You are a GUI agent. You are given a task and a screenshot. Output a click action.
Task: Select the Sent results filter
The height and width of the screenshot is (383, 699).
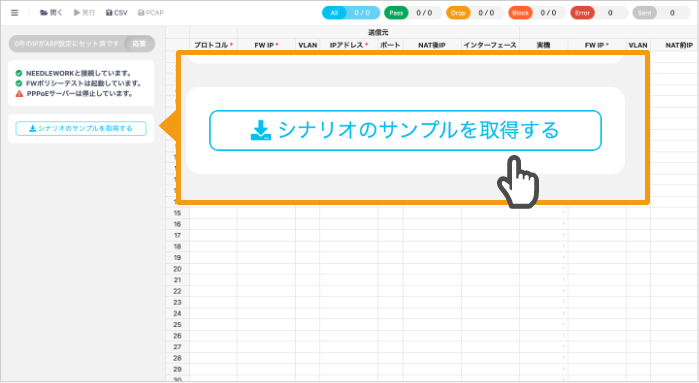[x=661, y=13]
